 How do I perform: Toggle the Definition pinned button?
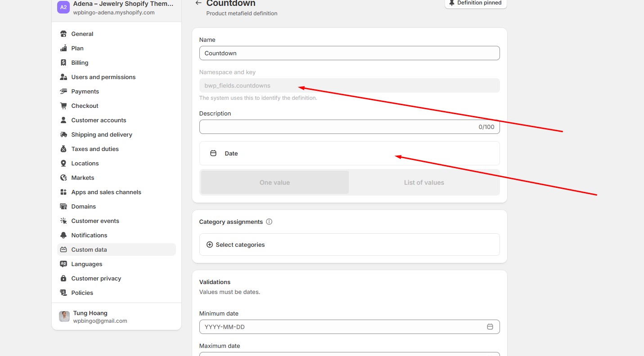pos(476,3)
